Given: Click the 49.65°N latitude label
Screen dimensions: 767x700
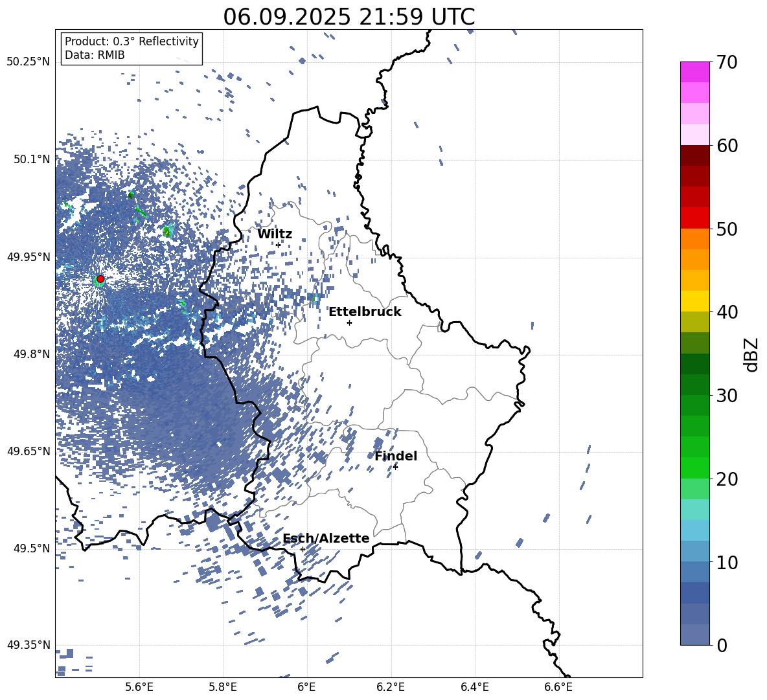Looking at the screenshot, I should pos(29,451).
